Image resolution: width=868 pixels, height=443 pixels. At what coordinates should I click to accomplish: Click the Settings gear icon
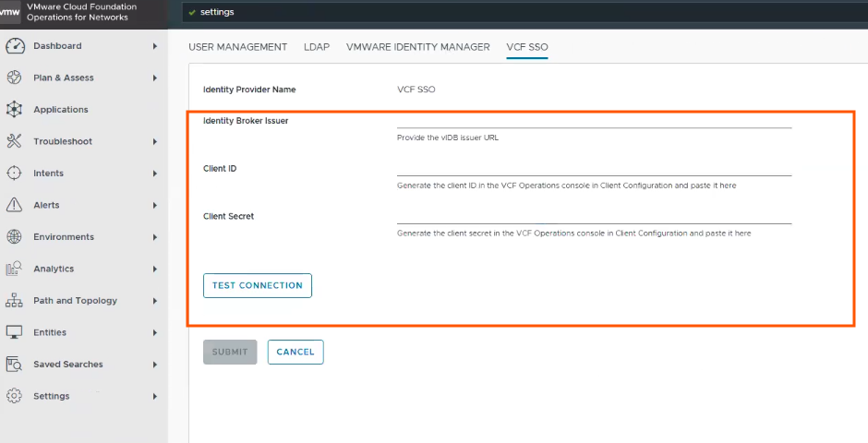pos(14,396)
